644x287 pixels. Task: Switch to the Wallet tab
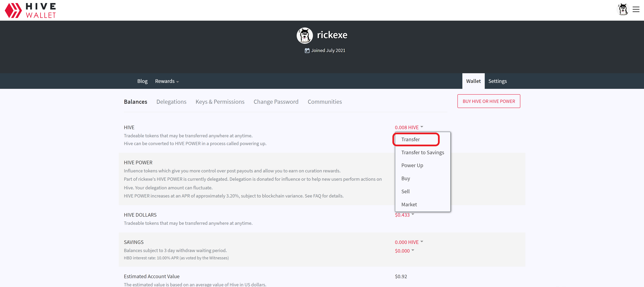473,81
